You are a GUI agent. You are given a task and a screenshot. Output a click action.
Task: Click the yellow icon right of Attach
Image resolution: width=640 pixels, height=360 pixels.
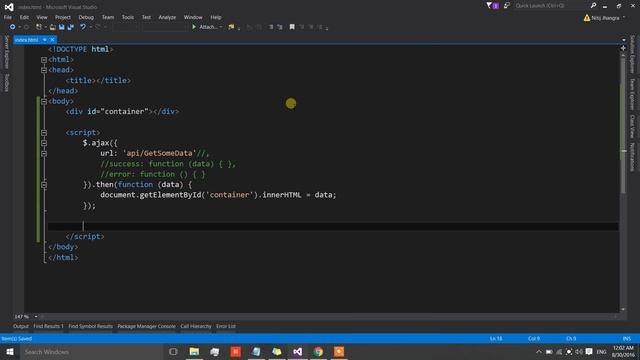231,27
